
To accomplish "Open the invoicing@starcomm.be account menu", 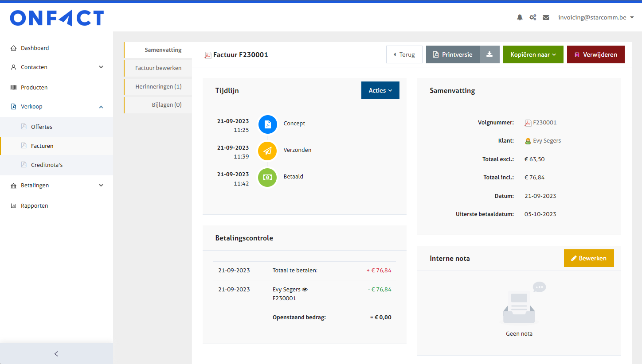I will (596, 18).
